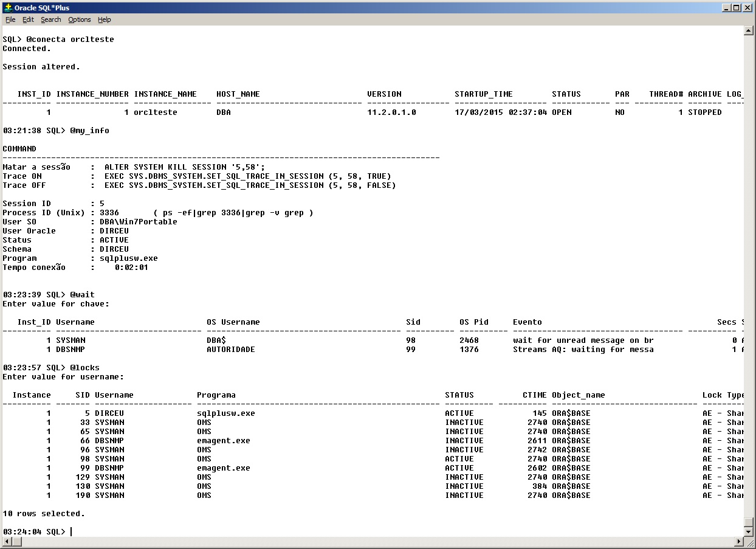The height and width of the screenshot is (549, 756).
Task: Click the '@locks' command line
Action: (x=51, y=368)
